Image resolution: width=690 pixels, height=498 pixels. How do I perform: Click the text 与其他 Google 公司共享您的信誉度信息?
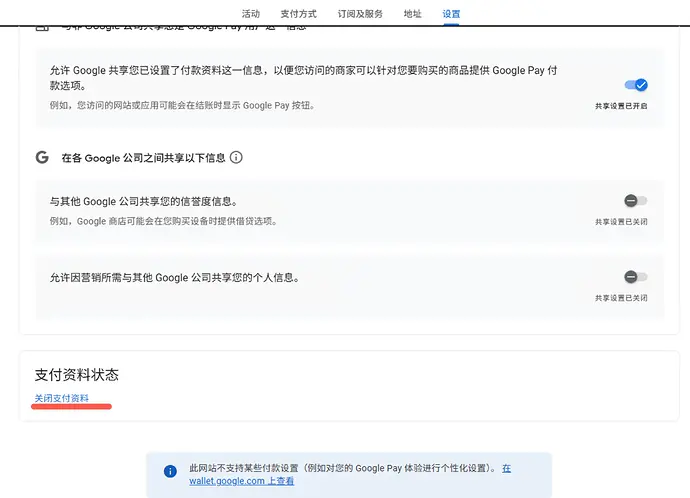pos(144,201)
